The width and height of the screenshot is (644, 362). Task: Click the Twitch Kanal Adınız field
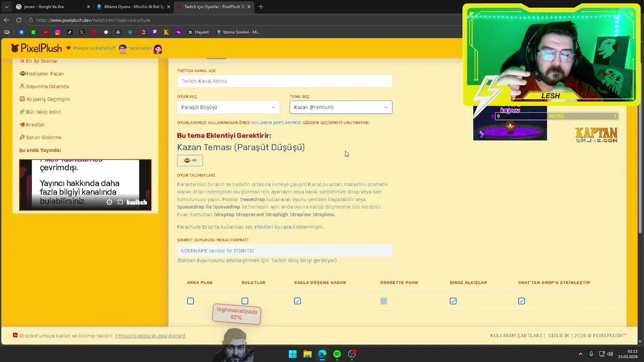coord(284,81)
